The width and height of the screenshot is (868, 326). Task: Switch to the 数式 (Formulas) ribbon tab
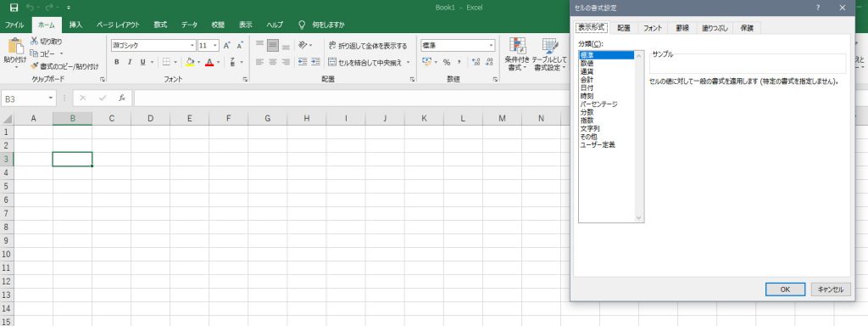tap(160, 25)
